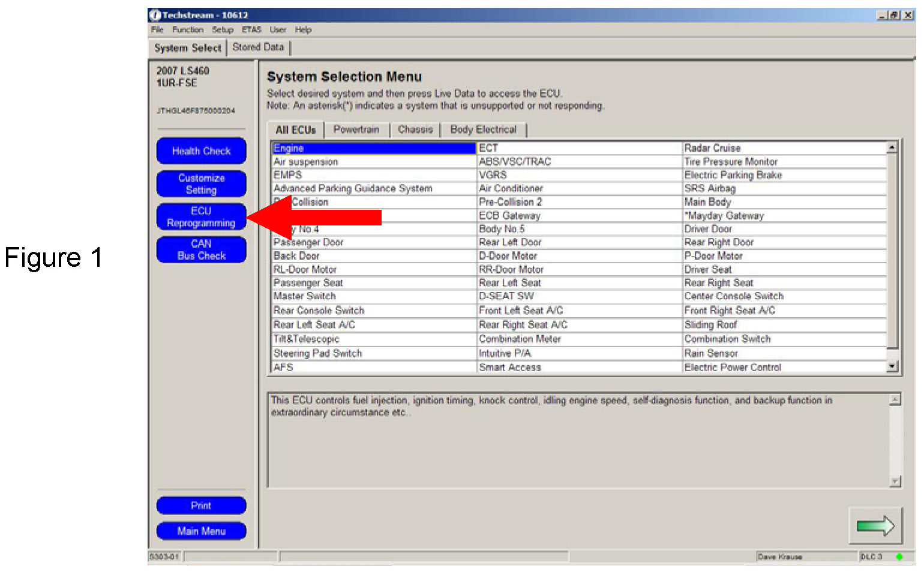Open the Function menu
Image resolution: width=924 pixels, height=578 pixels.
187,29
